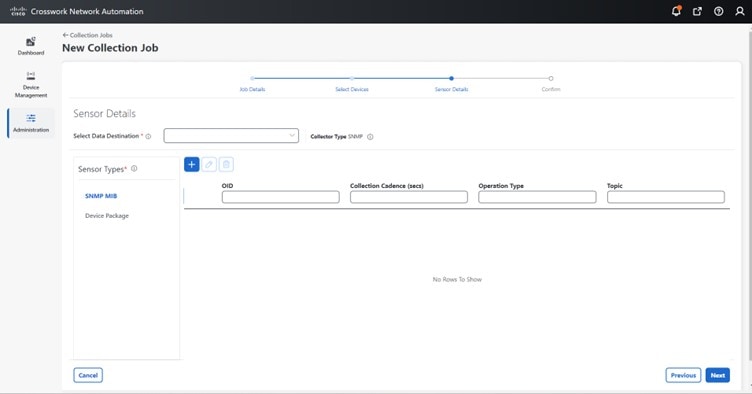
Task: Open the Select Data Destination dropdown
Action: (231, 136)
